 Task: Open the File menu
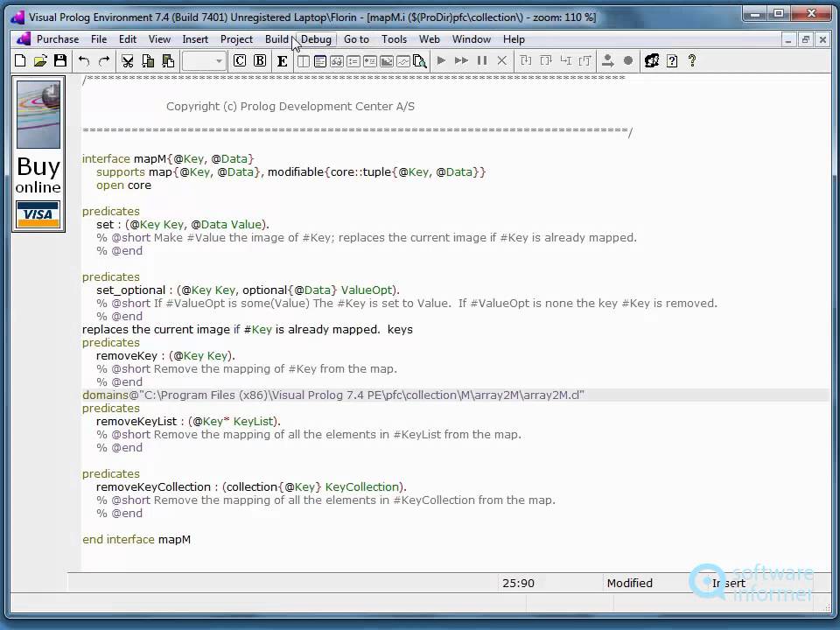[99, 39]
